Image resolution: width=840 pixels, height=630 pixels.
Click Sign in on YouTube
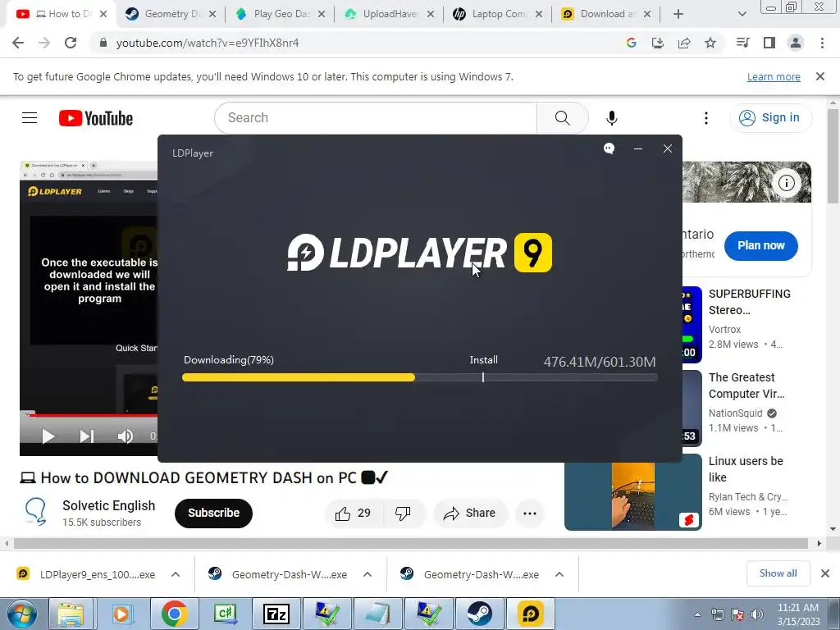pyautogui.click(x=769, y=118)
